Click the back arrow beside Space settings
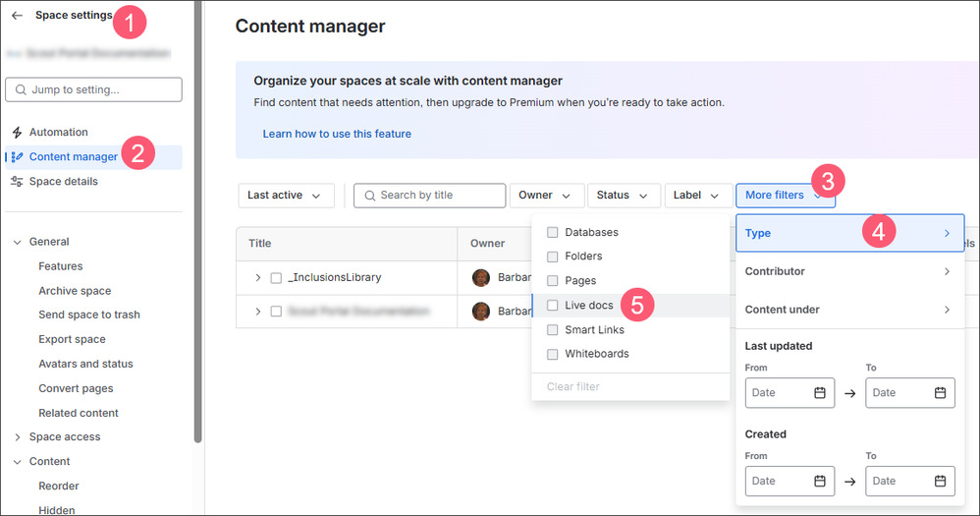Image resolution: width=980 pixels, height=516 pixels. point(17,16)
